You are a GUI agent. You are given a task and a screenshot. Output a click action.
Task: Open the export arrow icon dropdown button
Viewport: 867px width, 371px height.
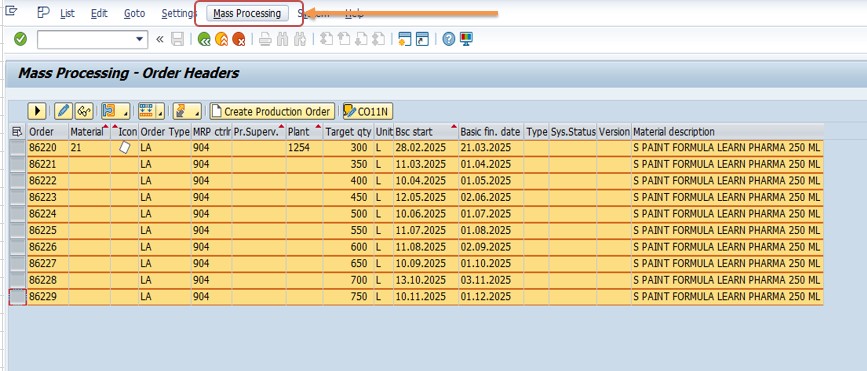187,111
